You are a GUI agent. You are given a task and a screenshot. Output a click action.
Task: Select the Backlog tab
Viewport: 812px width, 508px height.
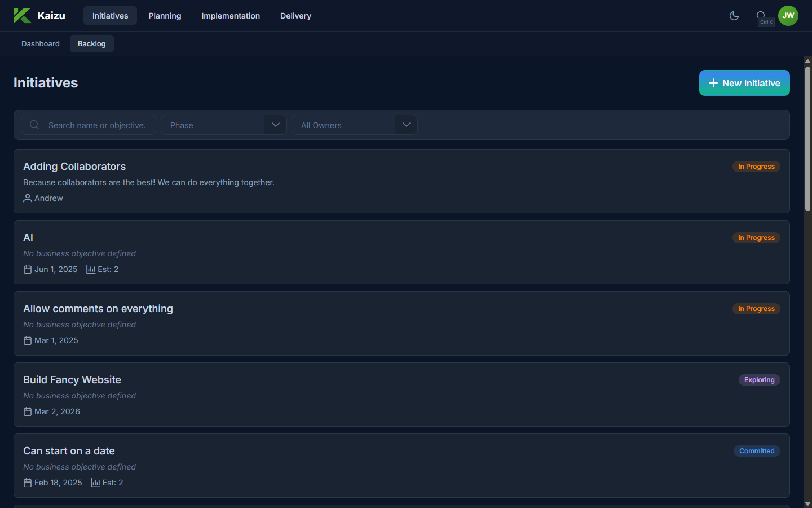pyautogui.click(x=91, y=43)
